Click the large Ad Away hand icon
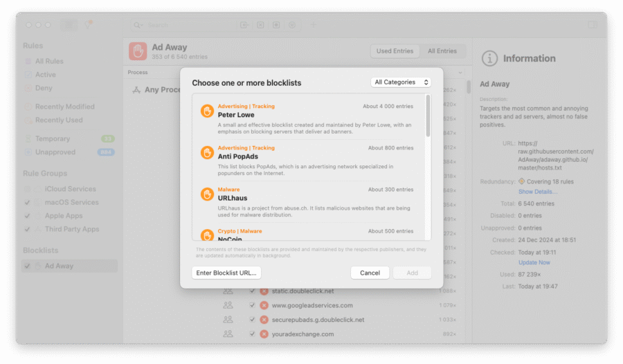 pos(138,51)
